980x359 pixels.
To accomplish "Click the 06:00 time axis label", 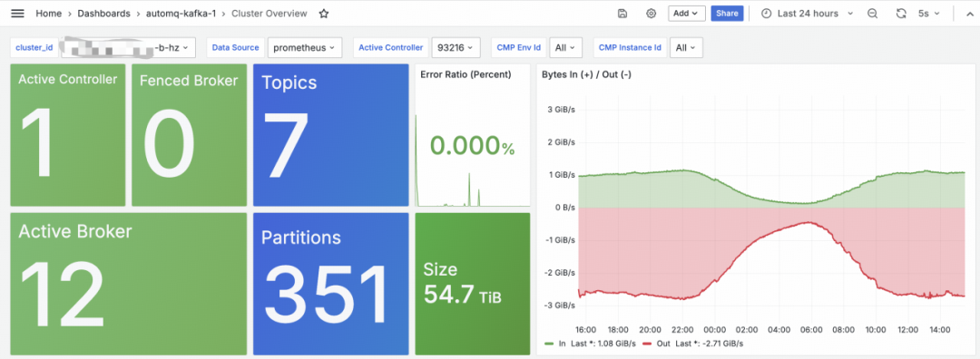I will click(x=811, y=329).
